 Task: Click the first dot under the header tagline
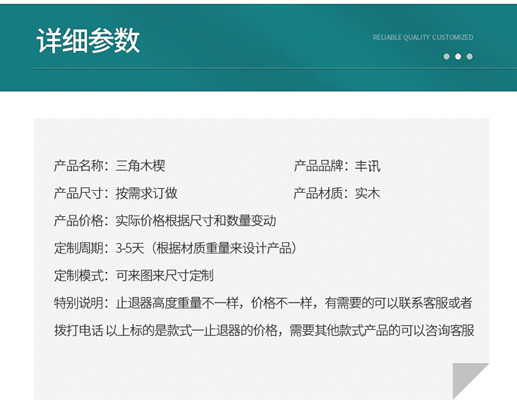pyautogui.click(x=447, y=56)
